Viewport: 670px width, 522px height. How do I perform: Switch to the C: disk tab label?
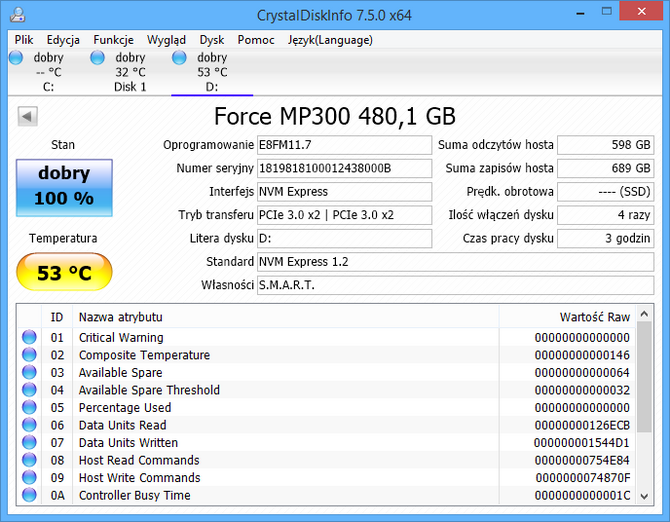point(48,87)
